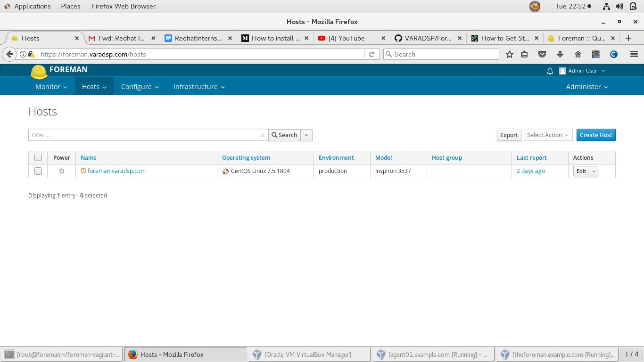
Task: Go back with the browser back arrow
Action: point(9,54)
